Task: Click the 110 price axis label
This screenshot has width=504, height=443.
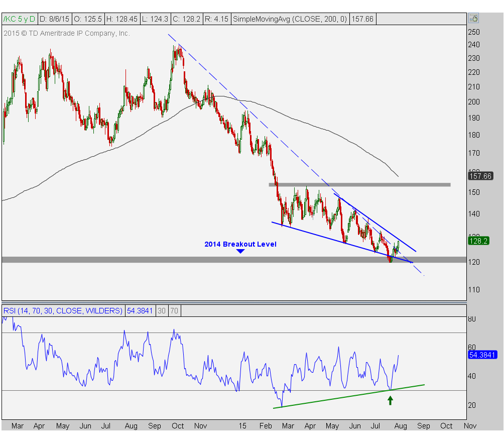Action: tap(474, 290)
